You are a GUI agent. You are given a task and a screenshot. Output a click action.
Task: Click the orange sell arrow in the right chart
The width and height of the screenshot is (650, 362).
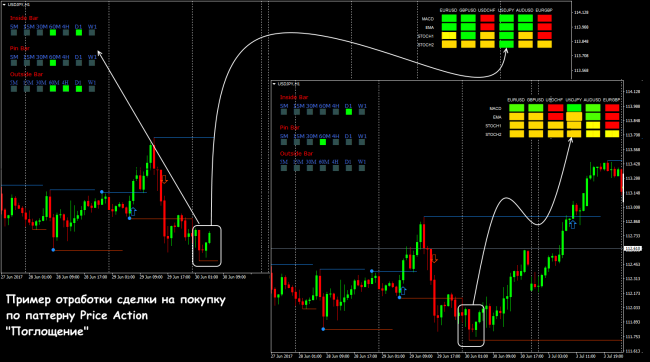pos(434,259)
